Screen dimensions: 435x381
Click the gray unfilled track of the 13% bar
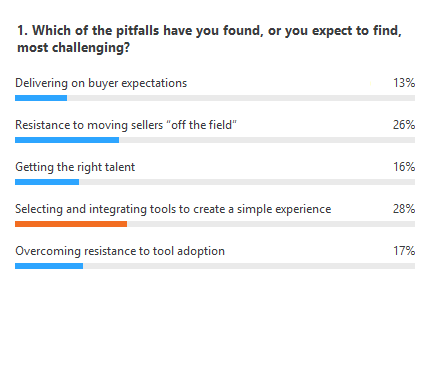(241, 98)
